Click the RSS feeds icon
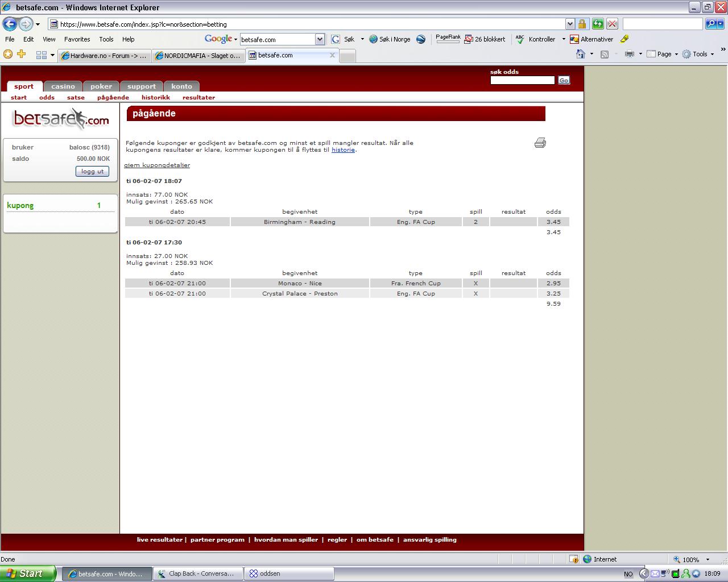The width and height of the screenshot is (728, 582). (x=605, y=54)
